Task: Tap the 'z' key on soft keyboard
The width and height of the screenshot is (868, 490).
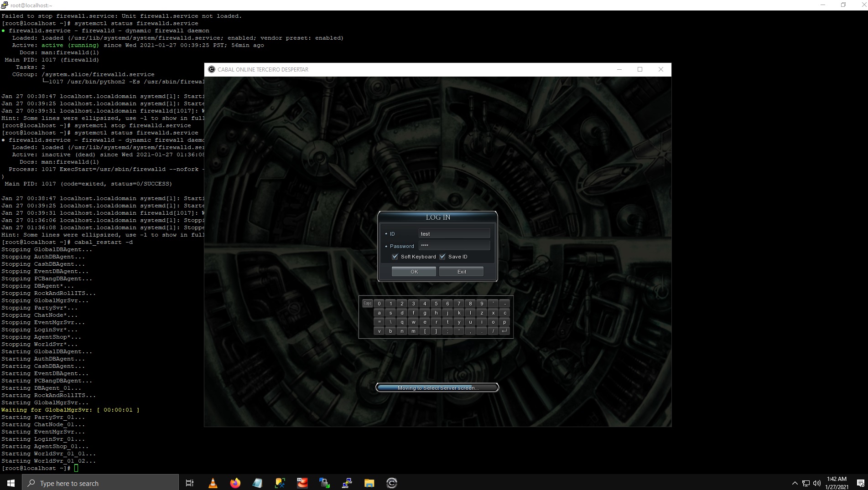Action: pos(482,313)
